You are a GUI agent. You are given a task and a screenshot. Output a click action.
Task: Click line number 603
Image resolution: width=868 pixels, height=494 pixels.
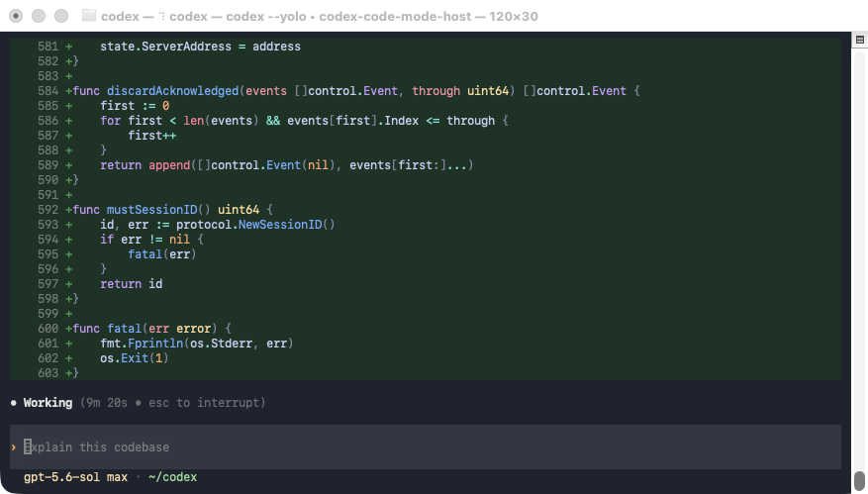(x=48, y=373)
